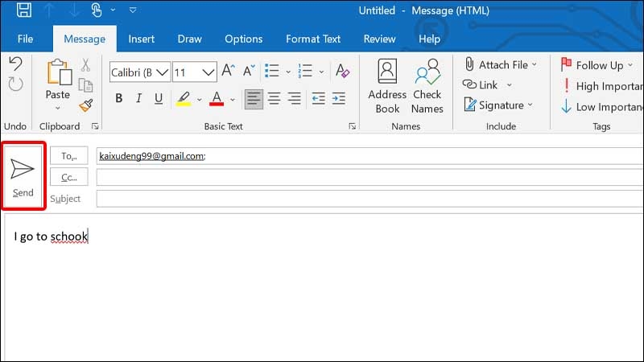This screenshot has height=362, width=644.
Task: Click the touch/mouse mode icon
Action: (x=97, y=10)
